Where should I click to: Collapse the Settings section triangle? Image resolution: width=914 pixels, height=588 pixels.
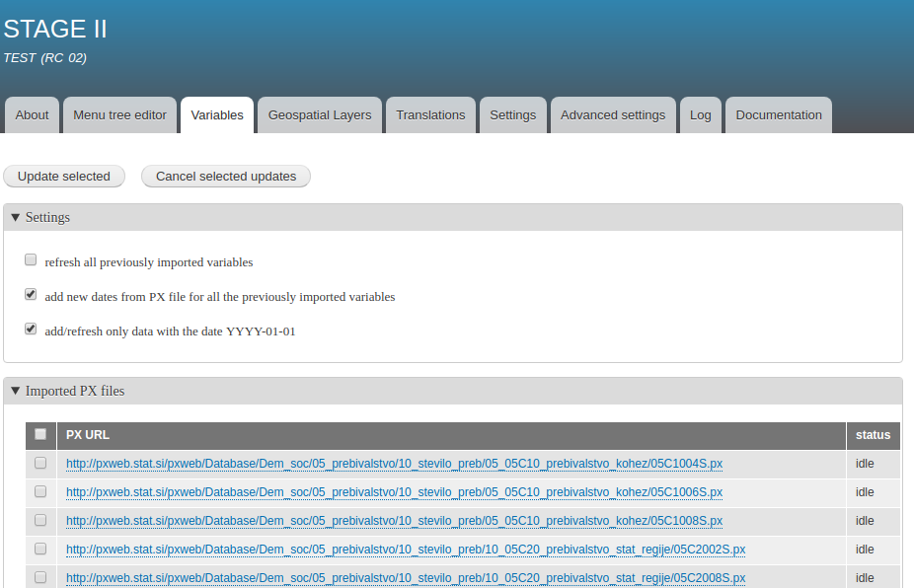[16, 217]
